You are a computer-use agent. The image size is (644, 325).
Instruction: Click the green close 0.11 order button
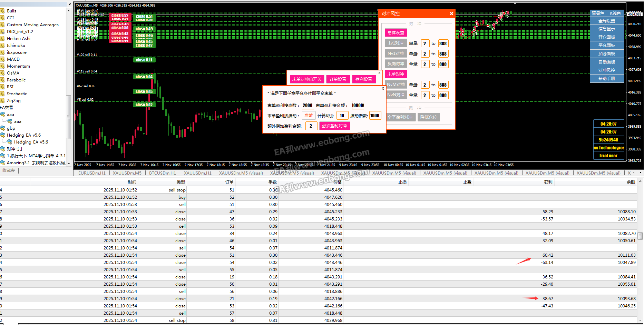144,60
